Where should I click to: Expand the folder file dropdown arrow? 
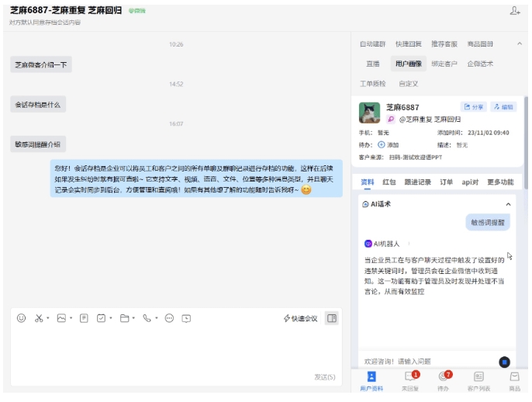(133, 319)
